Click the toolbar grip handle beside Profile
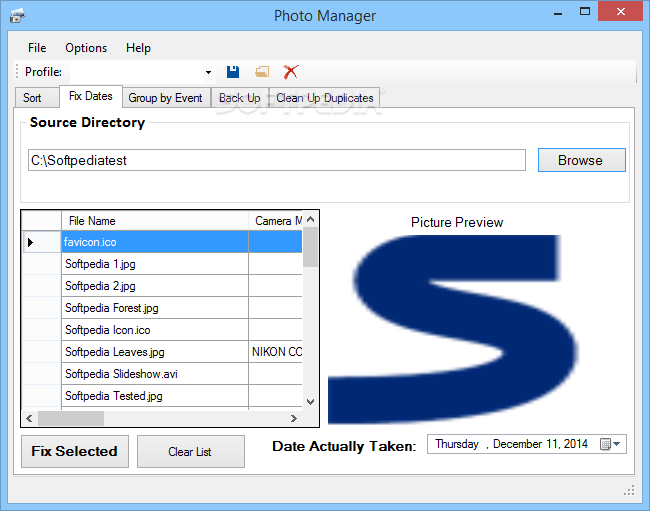This screenshot has width=650, height=511. click(x=17, y=71)
